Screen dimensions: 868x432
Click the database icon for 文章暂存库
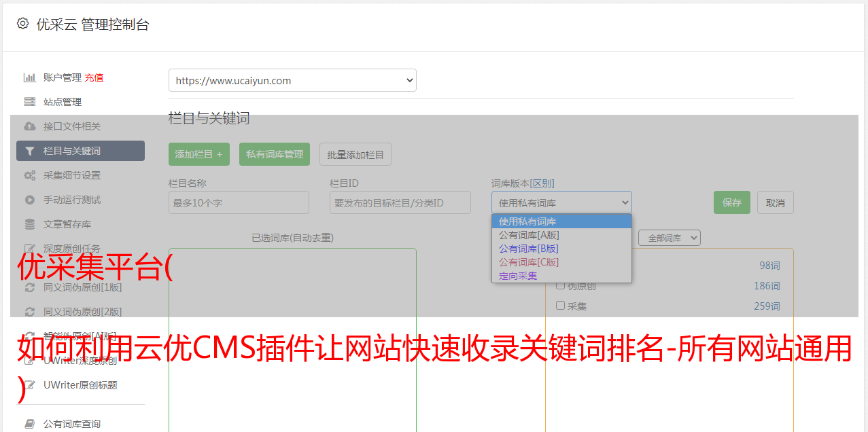coord(29,224)
